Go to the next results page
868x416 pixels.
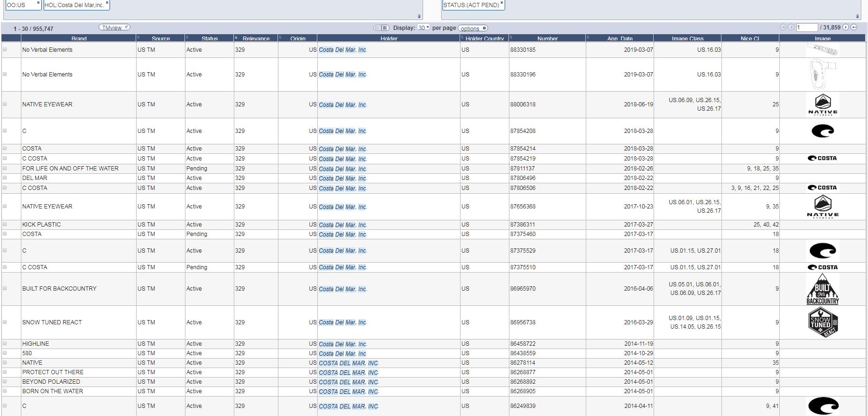click(846, 28)
